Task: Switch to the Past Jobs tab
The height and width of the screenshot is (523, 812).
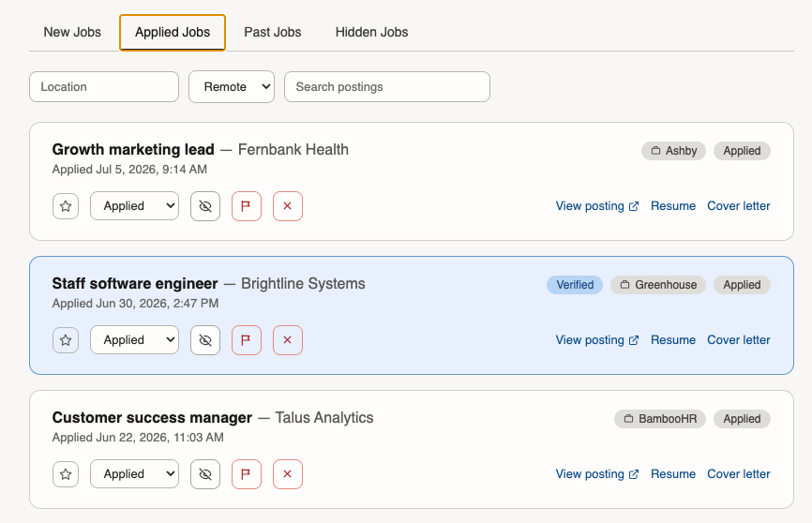Action: [x=273, y=32]
